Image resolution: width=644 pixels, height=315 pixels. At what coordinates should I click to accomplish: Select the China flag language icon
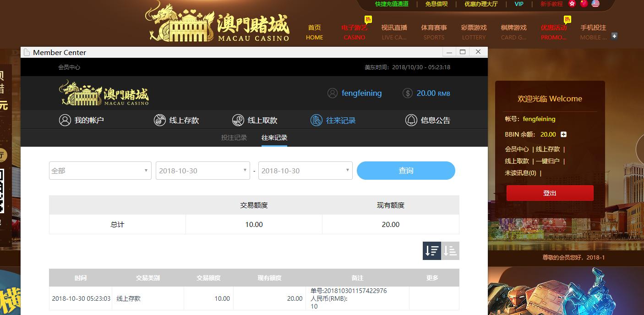[x=584, y=4]
